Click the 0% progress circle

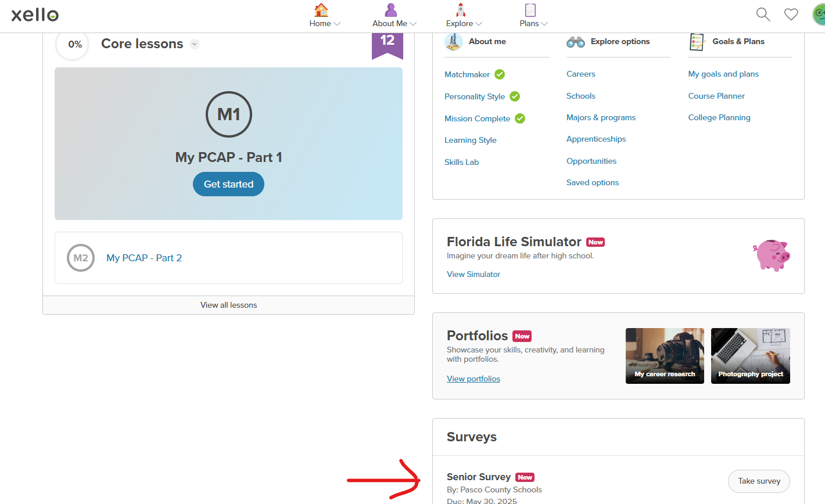point(73,45)
